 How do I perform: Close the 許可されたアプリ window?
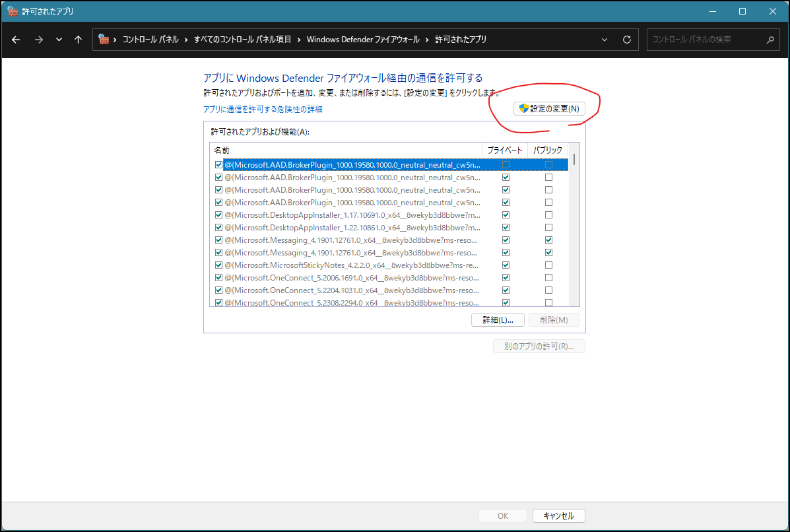click(x=772, y=11)
